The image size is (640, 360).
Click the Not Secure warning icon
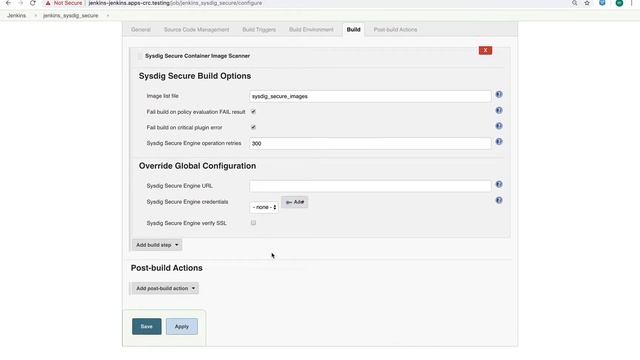click(x=48, y=3)
